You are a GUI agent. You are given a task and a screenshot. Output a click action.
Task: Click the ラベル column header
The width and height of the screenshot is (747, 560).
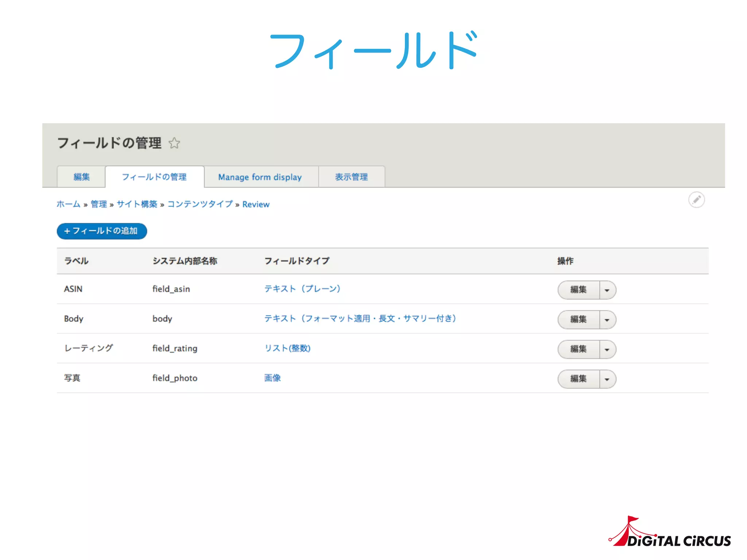tap(76, 261)
